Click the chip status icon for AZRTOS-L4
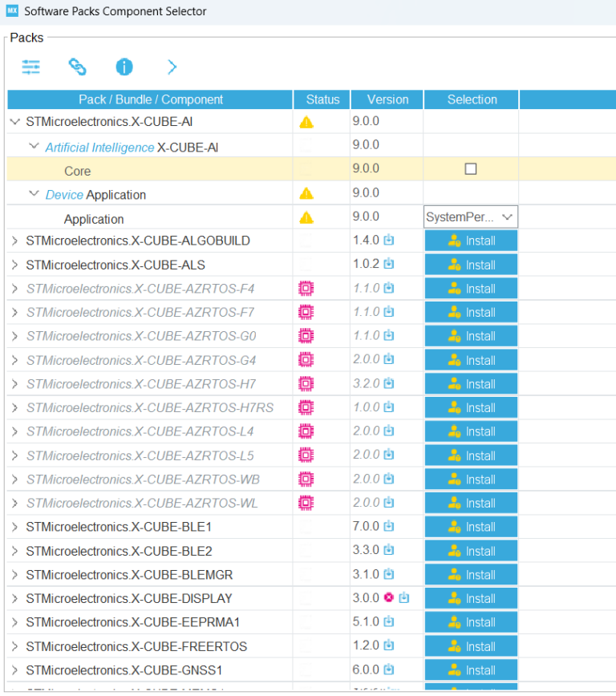 tap(306, 431)
